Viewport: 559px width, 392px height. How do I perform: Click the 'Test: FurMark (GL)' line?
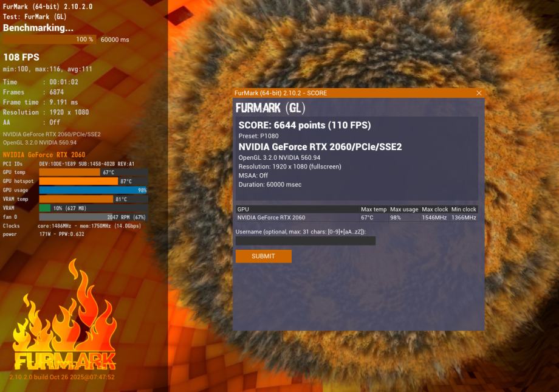[x=35, y=16]
